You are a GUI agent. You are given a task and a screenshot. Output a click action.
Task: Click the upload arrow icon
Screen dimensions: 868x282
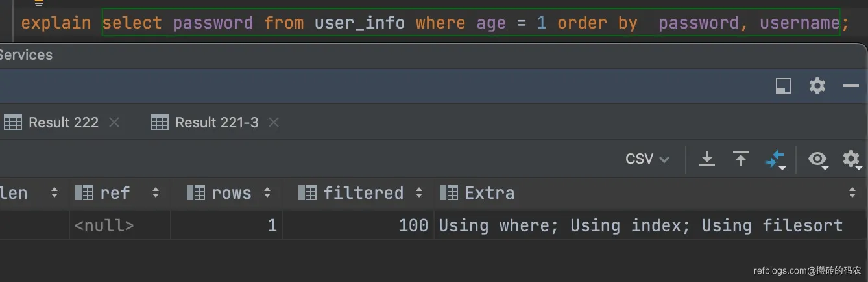740,159
